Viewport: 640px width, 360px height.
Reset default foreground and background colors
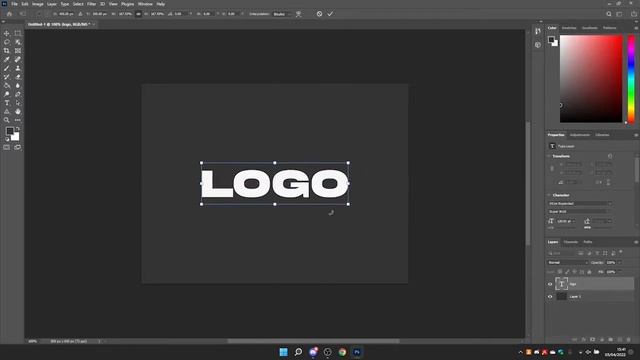7,139
